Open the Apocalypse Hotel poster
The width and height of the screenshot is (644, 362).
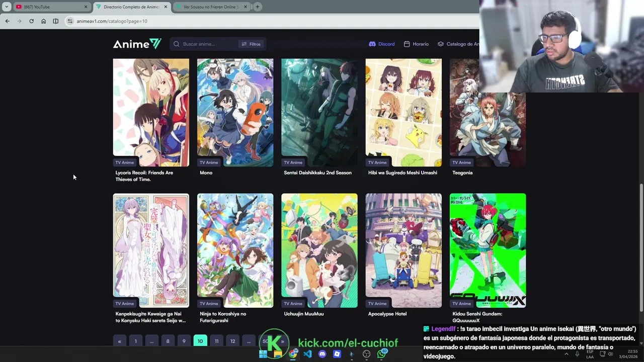click(x=404, y=250)
